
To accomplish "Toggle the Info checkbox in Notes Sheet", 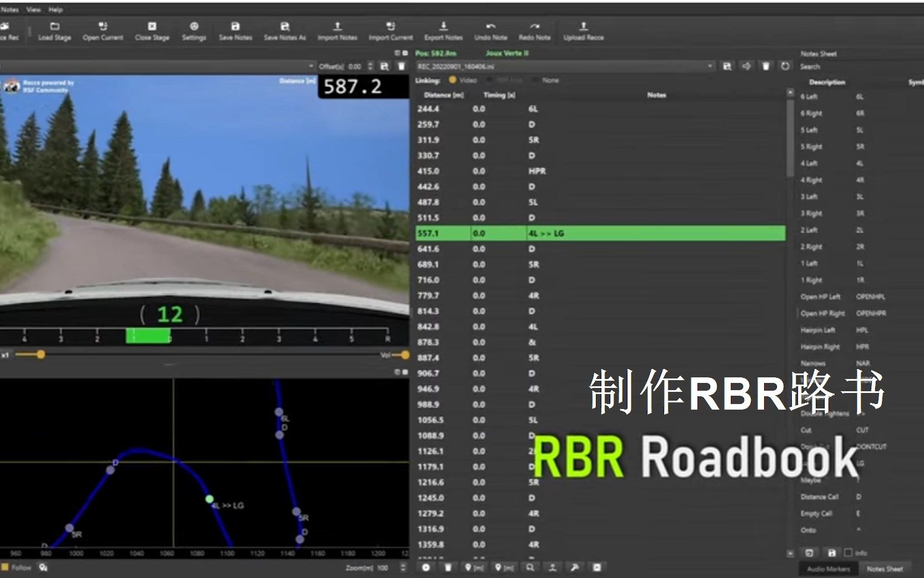I will (848, 553).
